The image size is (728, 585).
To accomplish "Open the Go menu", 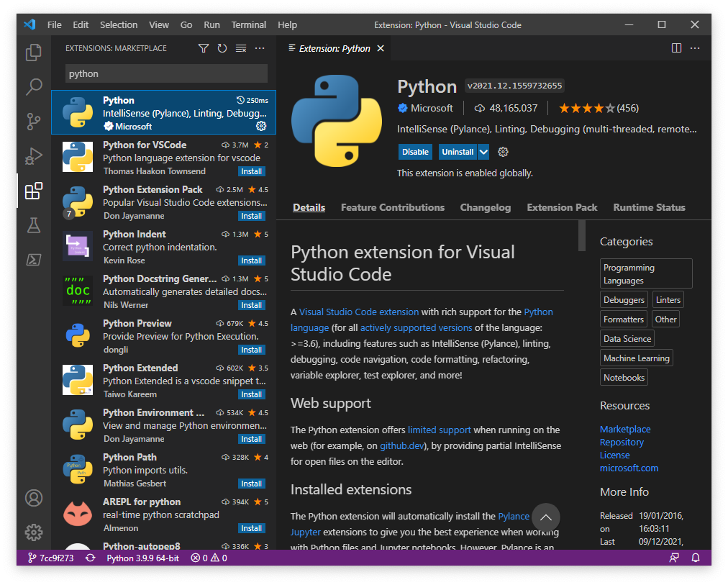I will (186, 24).
